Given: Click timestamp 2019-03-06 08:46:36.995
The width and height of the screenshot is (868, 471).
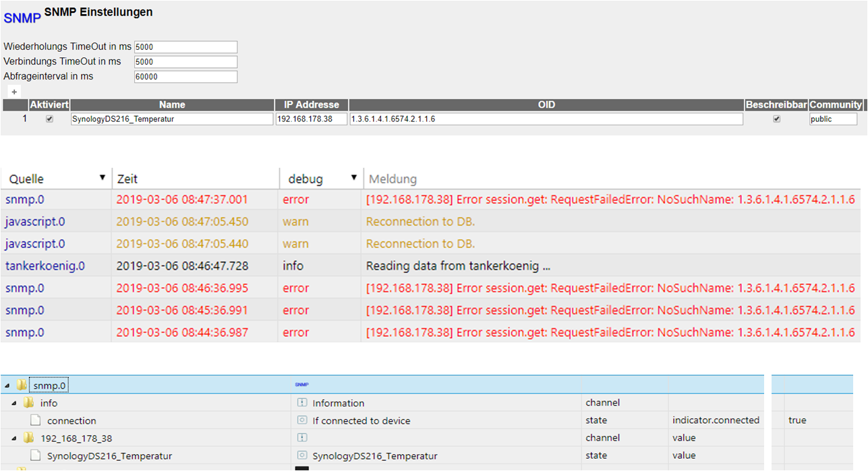Looking at the screenshot, I should (x=182, y=288).
